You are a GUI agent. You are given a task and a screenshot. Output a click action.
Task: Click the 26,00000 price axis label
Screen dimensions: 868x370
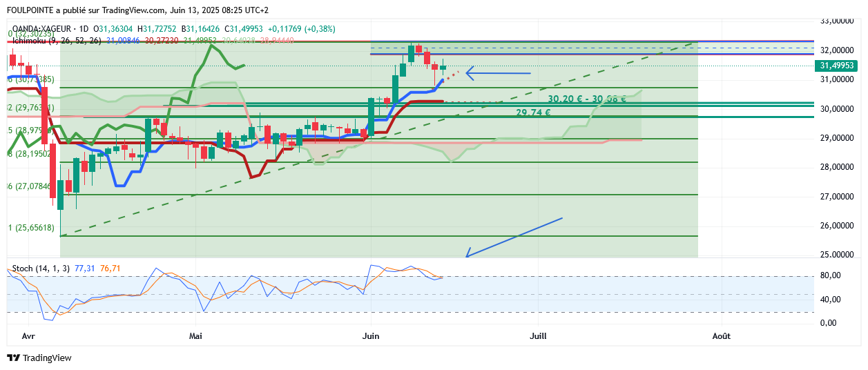(x=838, y=226)
